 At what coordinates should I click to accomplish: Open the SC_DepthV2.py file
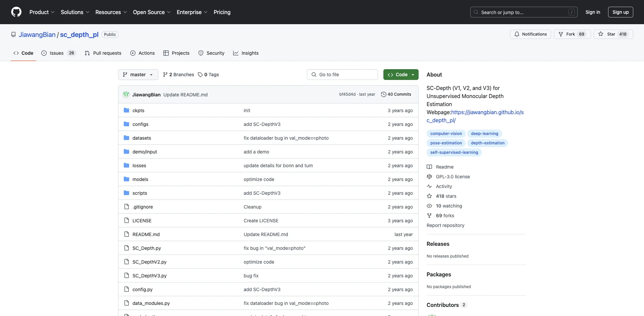(x=149, y=262)
